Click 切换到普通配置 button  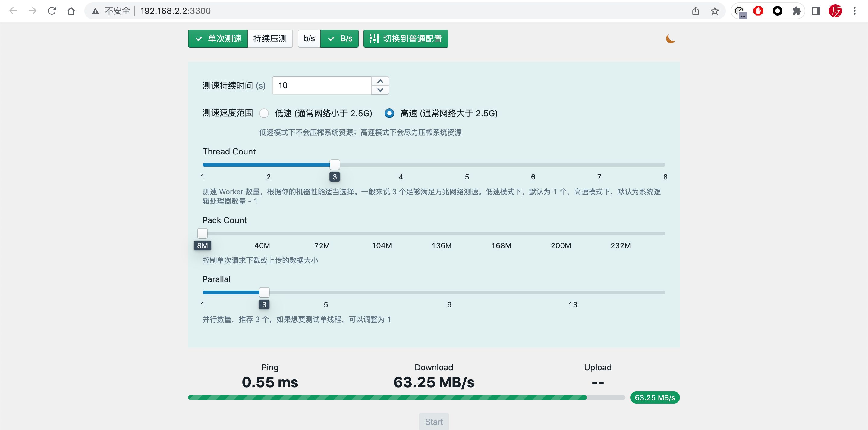[406, 39]
